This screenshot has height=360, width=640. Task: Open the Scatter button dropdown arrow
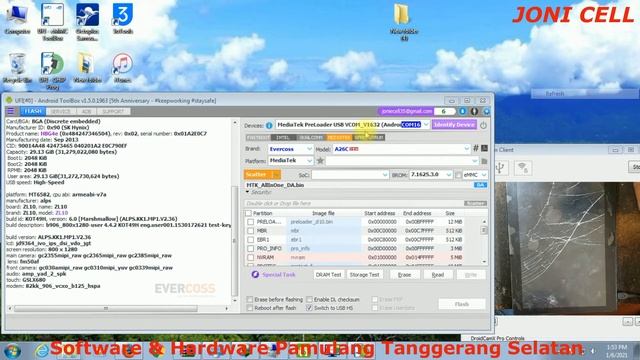point(277,175)
